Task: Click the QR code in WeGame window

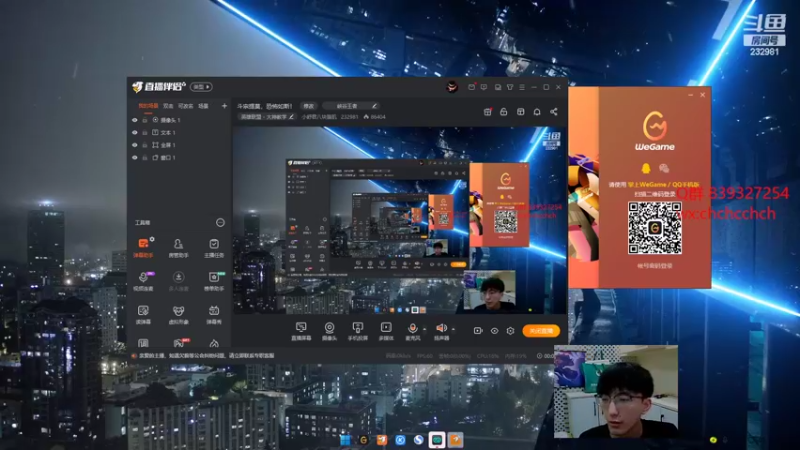Action: [x=655, y=228]
